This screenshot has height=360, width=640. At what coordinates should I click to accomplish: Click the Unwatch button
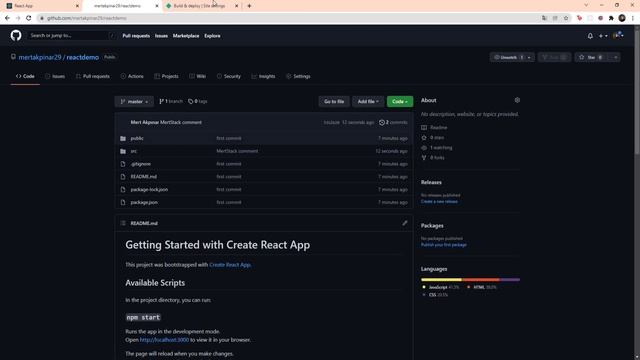508,57
